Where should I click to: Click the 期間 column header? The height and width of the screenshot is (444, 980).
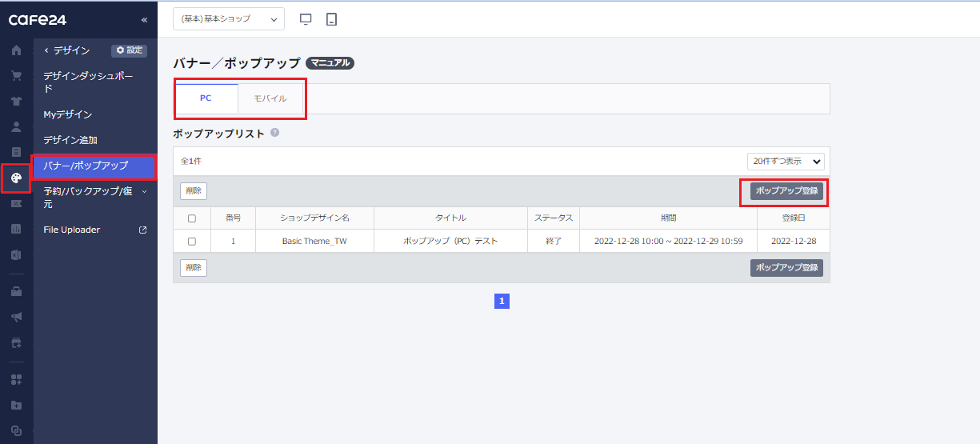[668, 218]
